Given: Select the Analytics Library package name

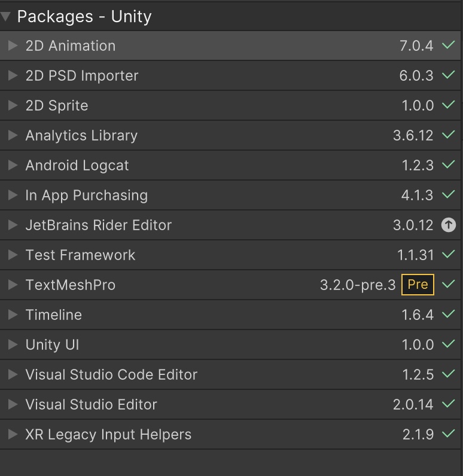Looking at the screenshot, I should click(81, 136).
